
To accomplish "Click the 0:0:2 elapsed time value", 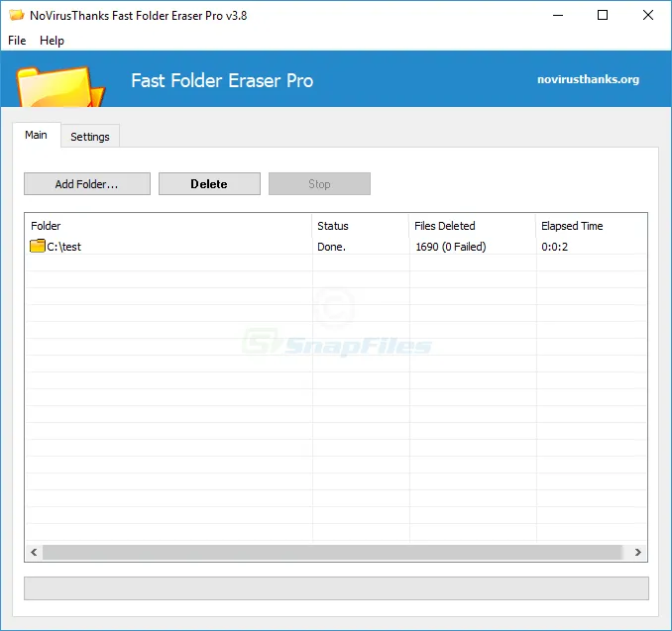I will [555, 247].
